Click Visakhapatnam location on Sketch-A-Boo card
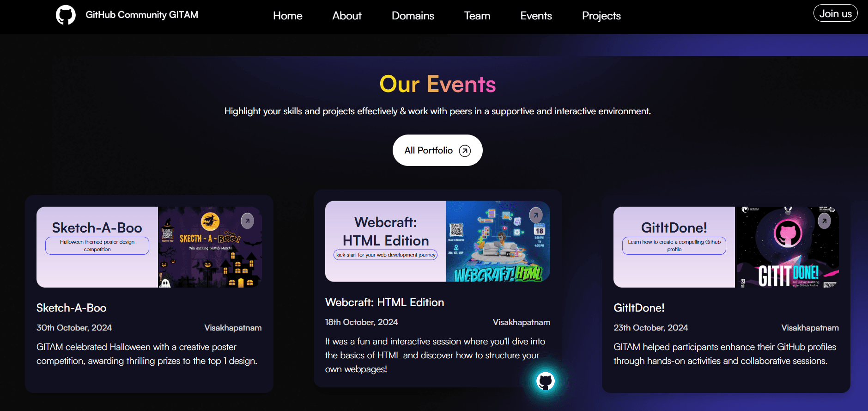868x411 pixels. click(x=233, y=328)
